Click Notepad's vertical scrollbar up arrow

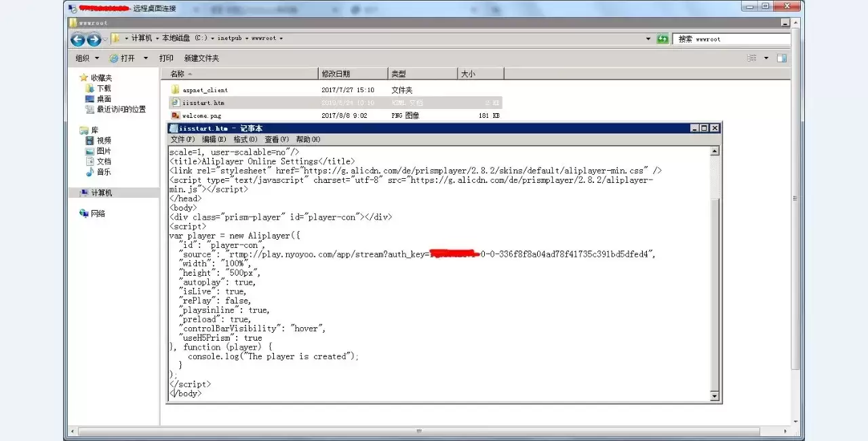pos(715,151)
